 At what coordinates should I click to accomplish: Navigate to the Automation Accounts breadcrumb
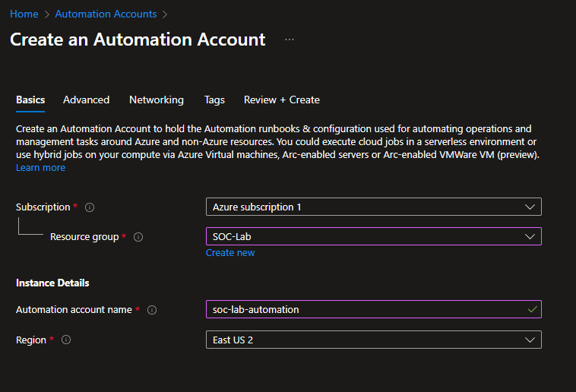[x=106, y=14]
